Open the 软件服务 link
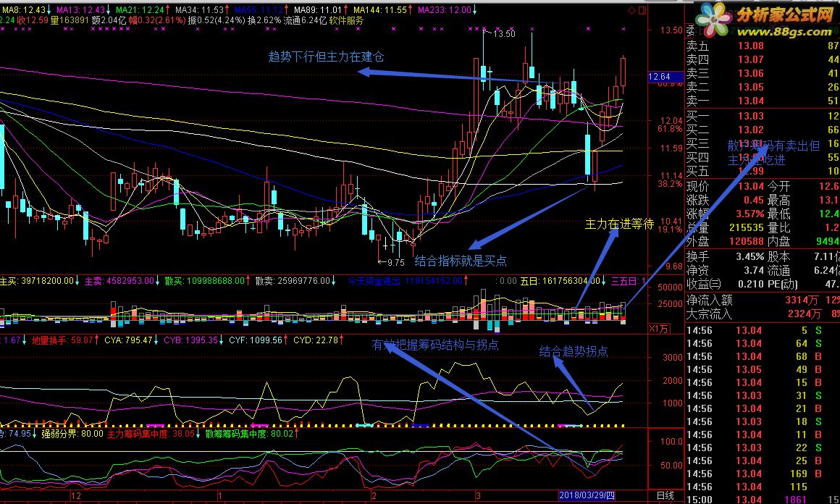Image resolution: width=840 pixels, height=504 pixels. 346,20
